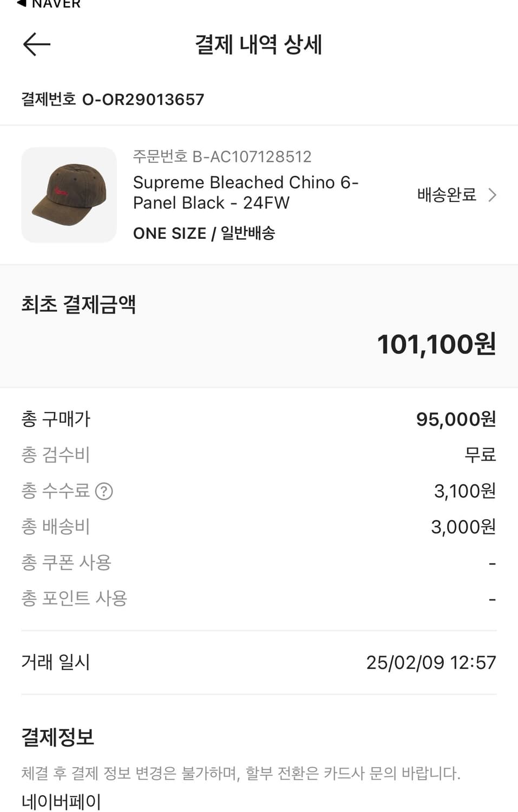Open the Supreme cap thumbnail

coord(69,195)
